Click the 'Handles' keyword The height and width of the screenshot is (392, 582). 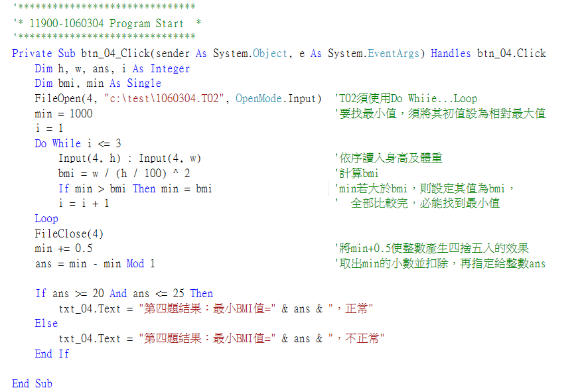point(451,53)
